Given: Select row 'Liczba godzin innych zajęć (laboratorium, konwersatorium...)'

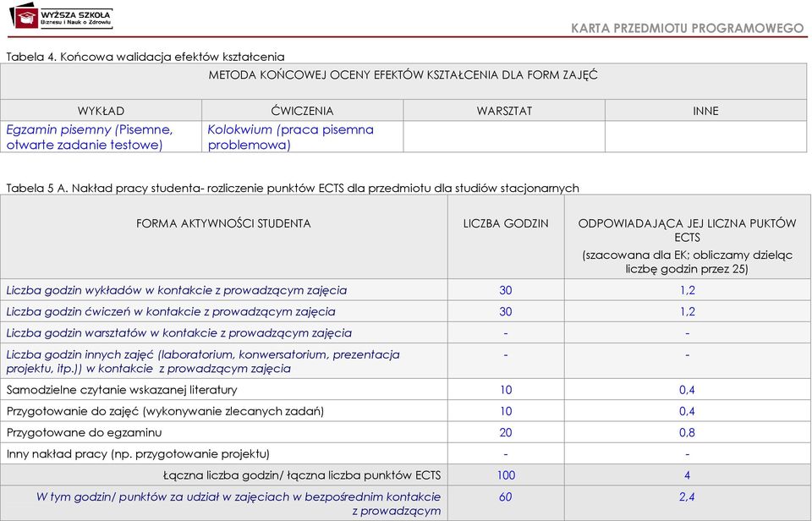Looking at the screenshot, I should pyautogui.click(x=405, y=361).
